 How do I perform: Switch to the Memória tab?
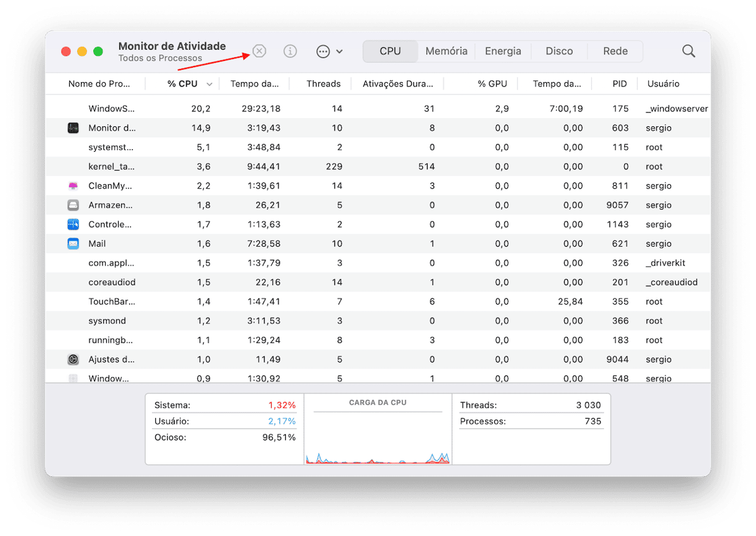tap(446, 52)
